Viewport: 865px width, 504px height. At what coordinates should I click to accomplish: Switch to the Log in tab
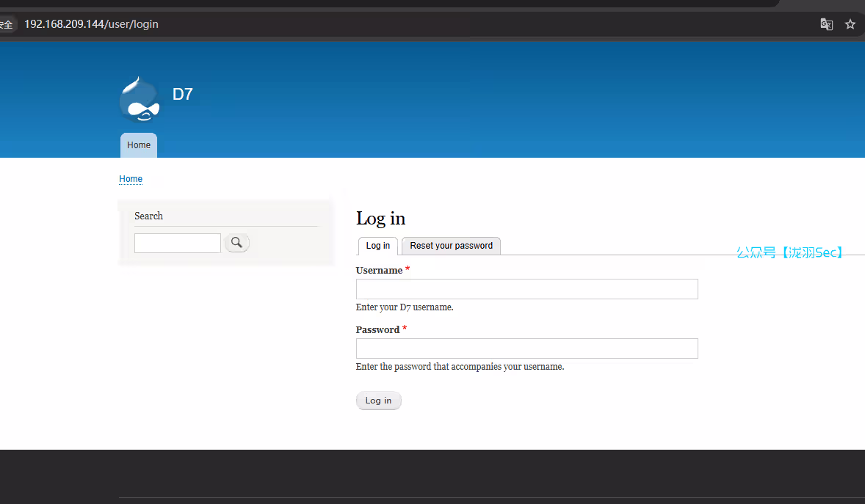[x=377, y=246]
